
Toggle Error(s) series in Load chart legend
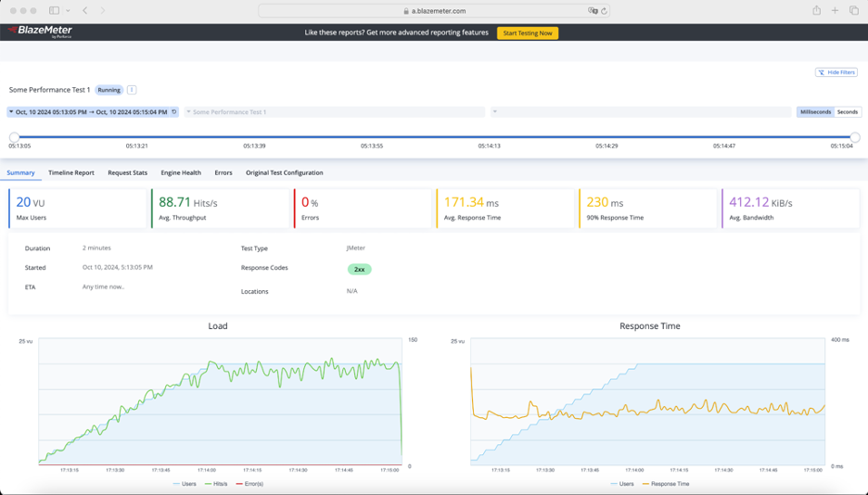click(x=249, y=484)
